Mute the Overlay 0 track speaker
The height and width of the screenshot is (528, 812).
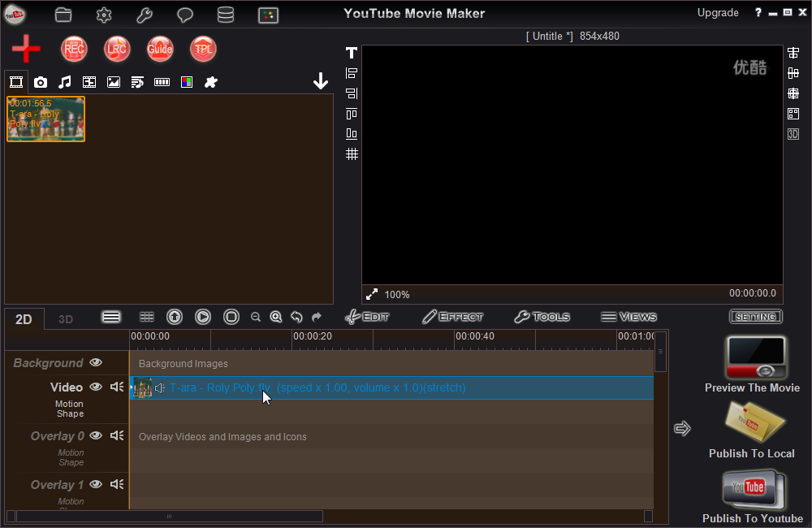pyautogui.click(x=117, y=435)
